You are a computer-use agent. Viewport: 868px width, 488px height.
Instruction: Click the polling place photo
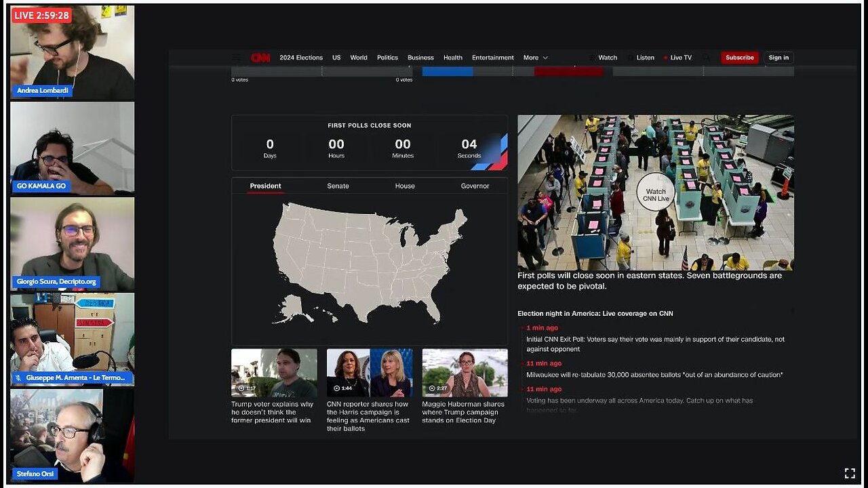(x=656, y=192)
